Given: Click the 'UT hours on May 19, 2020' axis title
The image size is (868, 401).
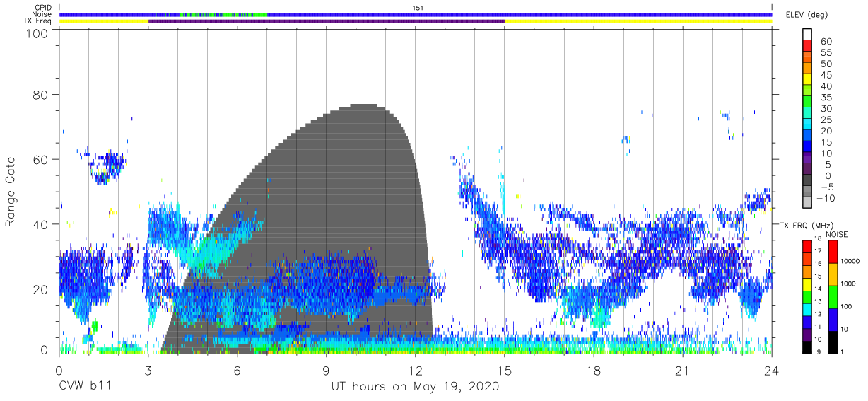Looking at the screenshot, I should (415, 387).
